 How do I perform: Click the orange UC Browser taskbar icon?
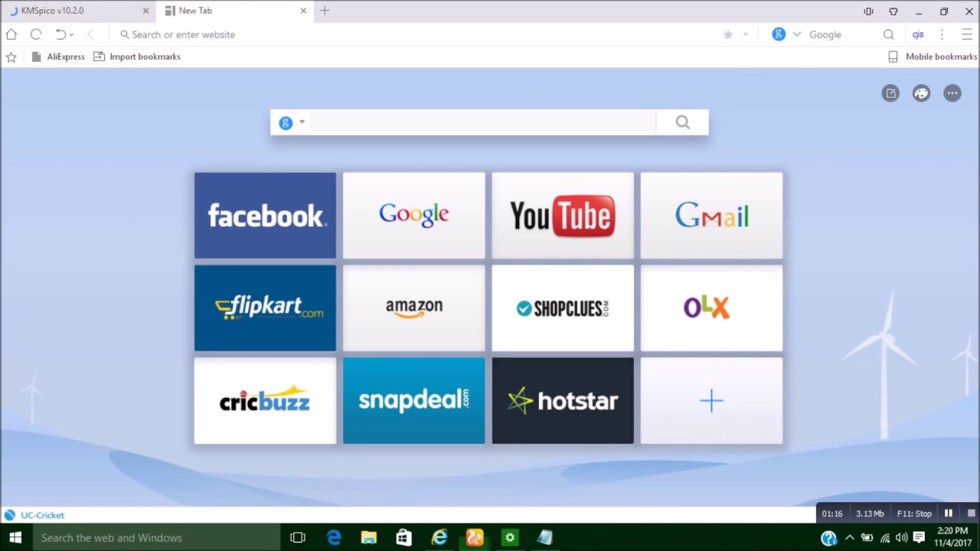[x=475, y=538]
